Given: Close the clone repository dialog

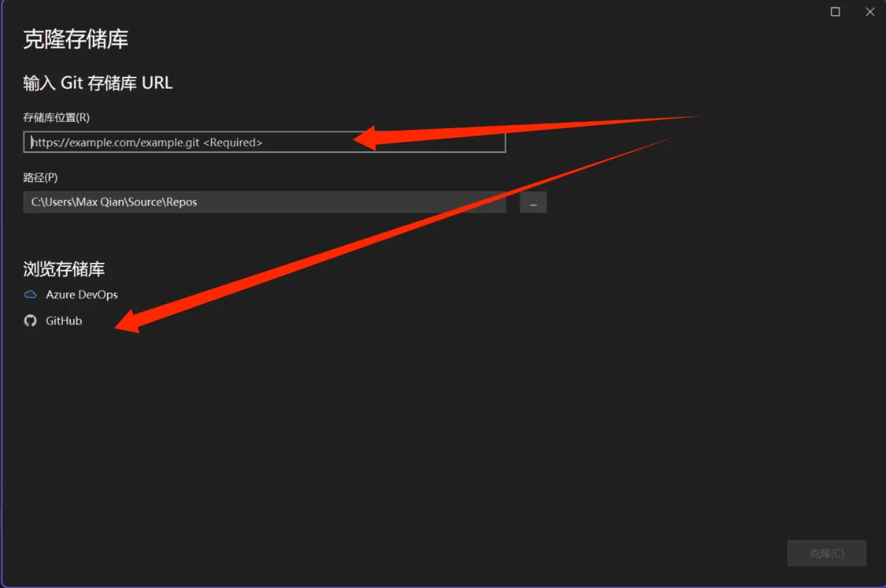Looking at the screenshot, I should (x=870, y=12).
